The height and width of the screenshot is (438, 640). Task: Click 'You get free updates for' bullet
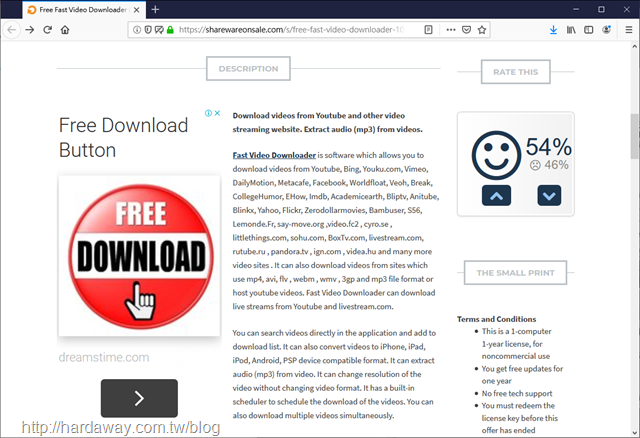pos(522,369)
